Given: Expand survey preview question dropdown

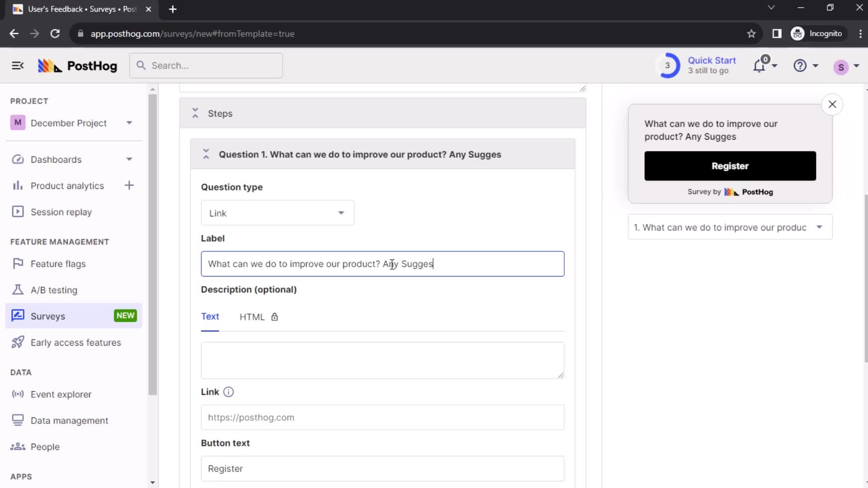Looking at the screenshot, I should coord(821,228).
